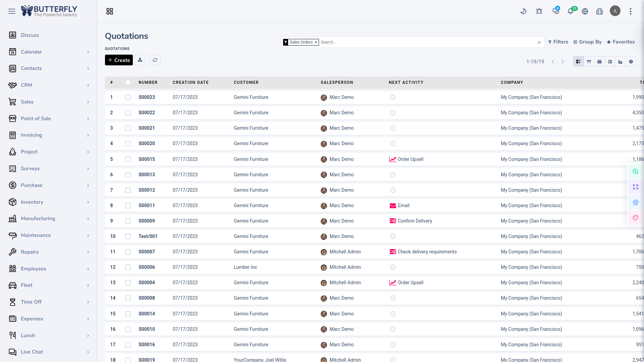Switch to calendar view icon
This screenshot has width=644, height=362.
coord(599,62)
